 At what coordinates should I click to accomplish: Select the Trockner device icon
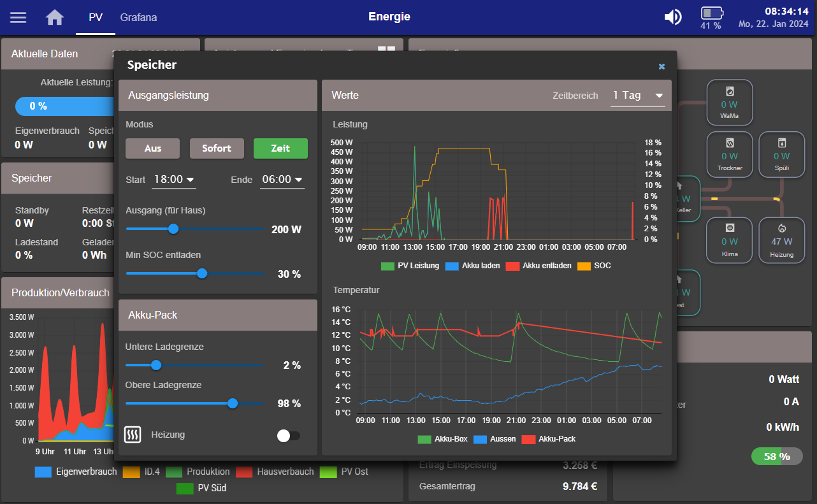(730, 143)
